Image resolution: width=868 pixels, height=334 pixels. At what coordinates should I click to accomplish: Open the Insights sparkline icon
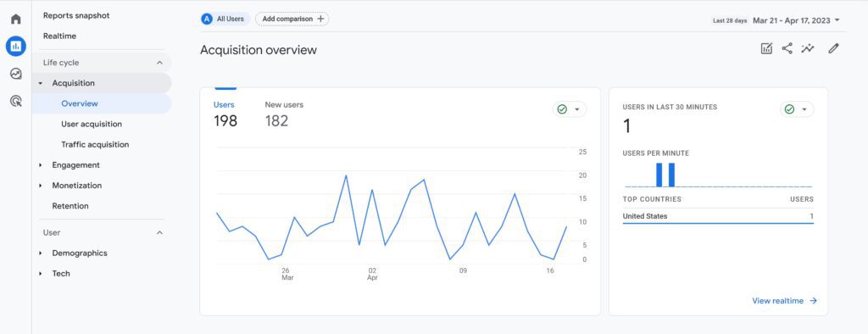pyautogui.click(x=808, y=48)
